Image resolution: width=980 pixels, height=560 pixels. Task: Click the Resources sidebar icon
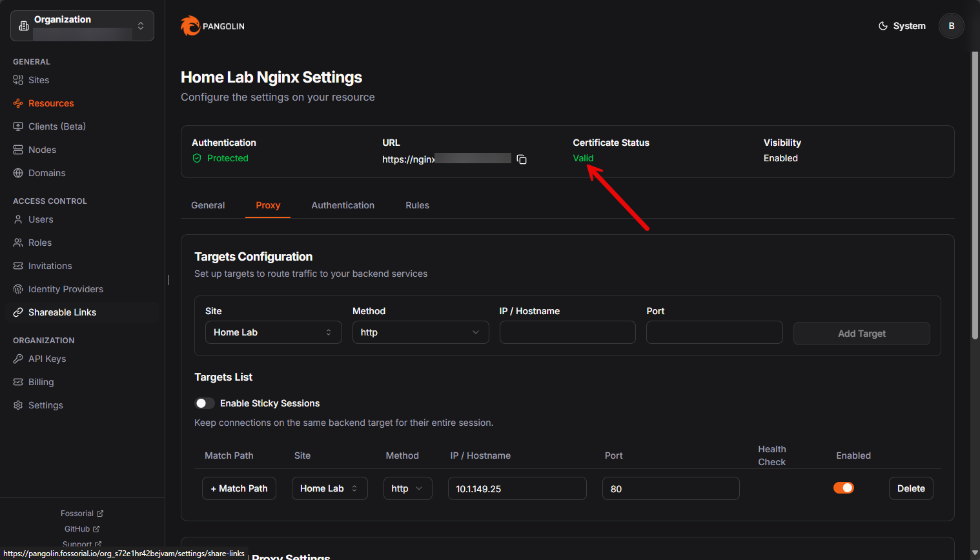tap(18, 103)
